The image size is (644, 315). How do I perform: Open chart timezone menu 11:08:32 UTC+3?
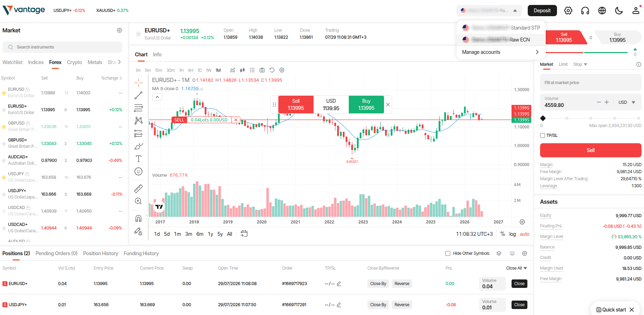coord(475,234)
